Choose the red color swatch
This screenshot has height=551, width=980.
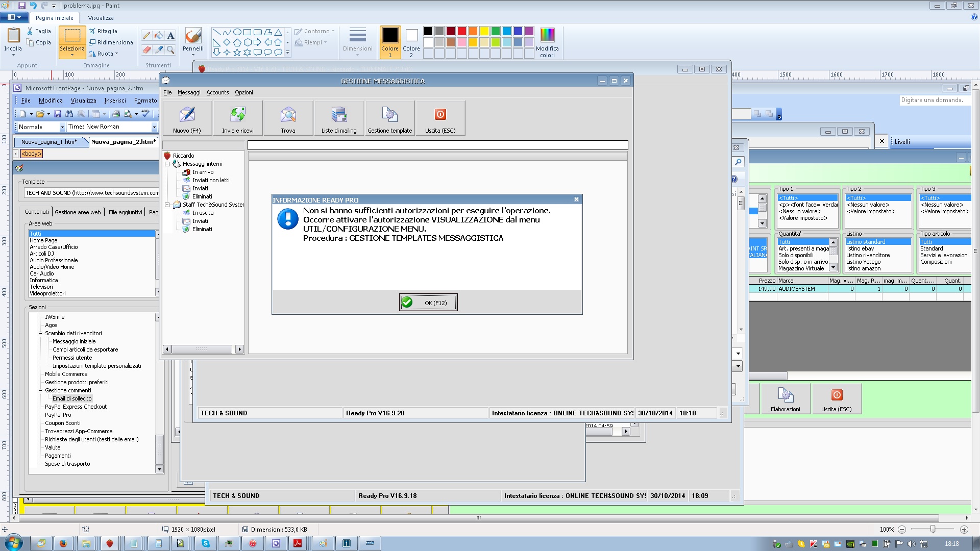coord(461,31)
